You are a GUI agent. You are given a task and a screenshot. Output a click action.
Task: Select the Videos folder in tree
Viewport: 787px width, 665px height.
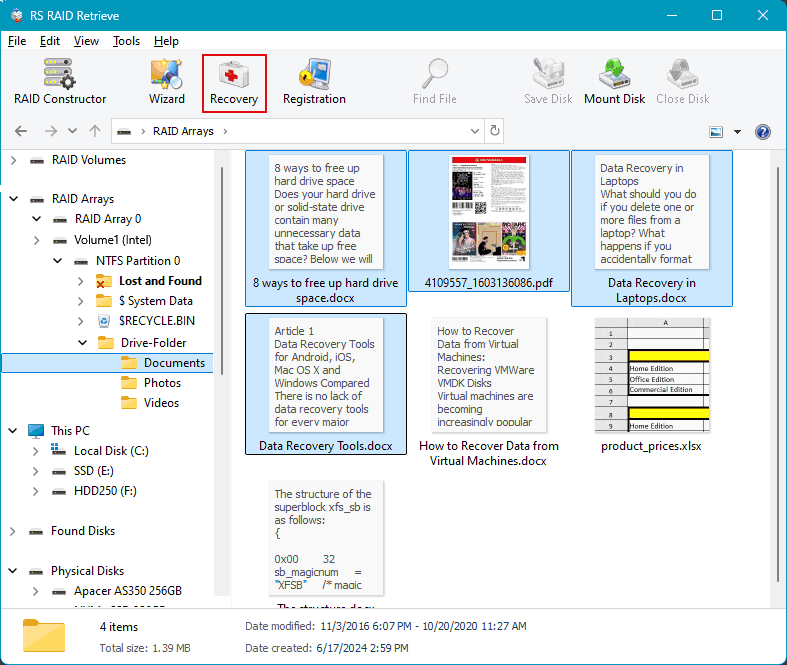pos(161,403)
